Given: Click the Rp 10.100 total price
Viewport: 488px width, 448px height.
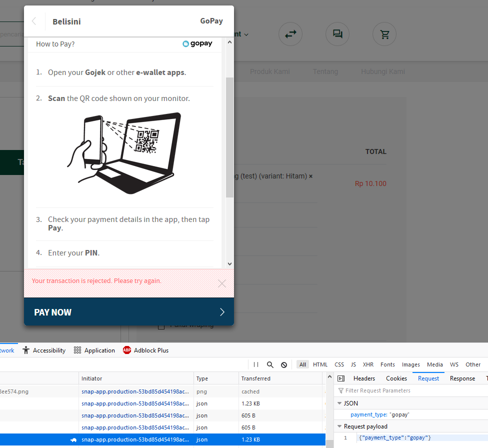Looking at the screenshot, I should [x=370, y=183].
